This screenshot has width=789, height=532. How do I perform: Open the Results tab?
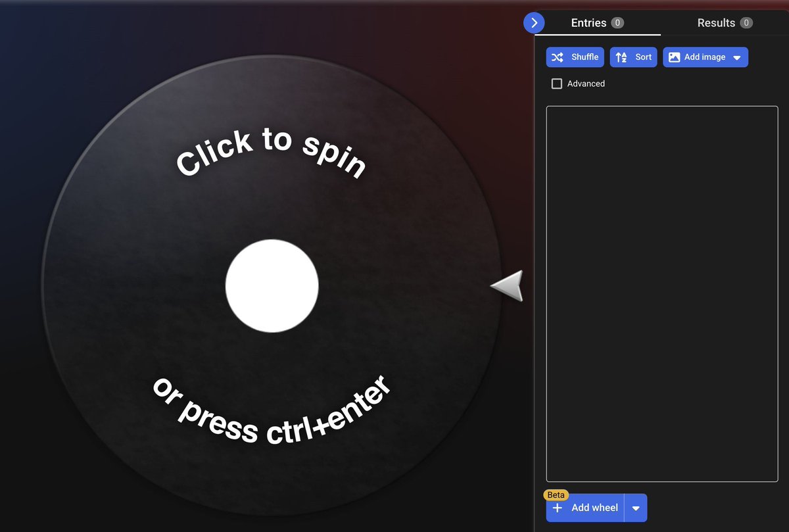pos(725,23)
